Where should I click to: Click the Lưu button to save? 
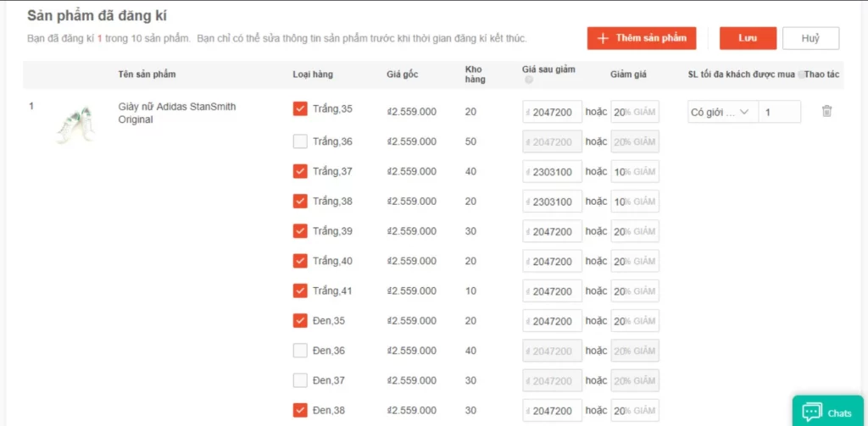(748, 38)
